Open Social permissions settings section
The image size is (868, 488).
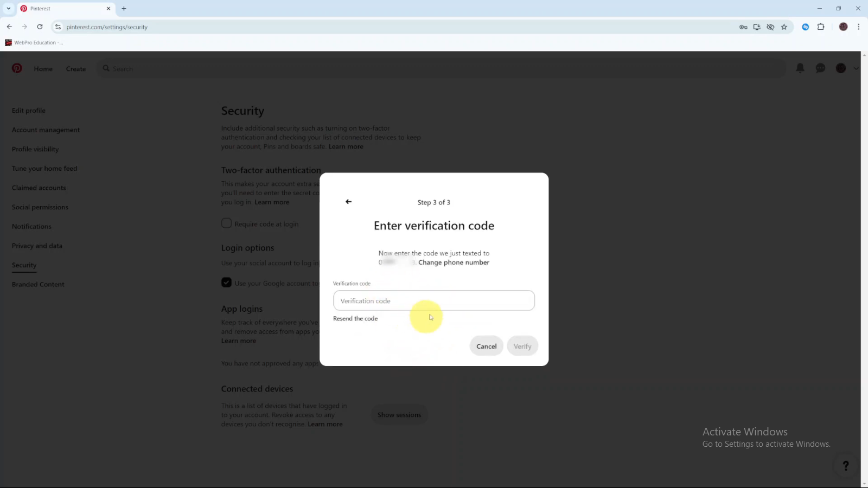point(40,207)
